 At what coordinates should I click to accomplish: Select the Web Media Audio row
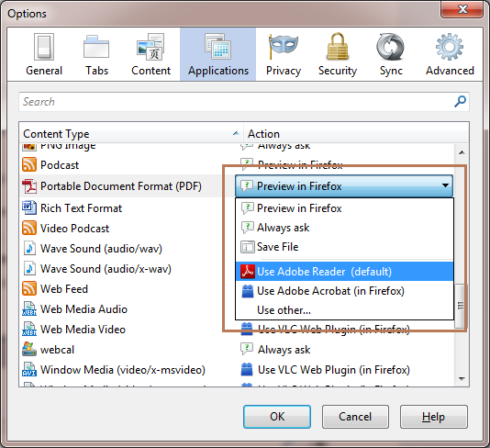pyautogui.click(x=128, y=308)
